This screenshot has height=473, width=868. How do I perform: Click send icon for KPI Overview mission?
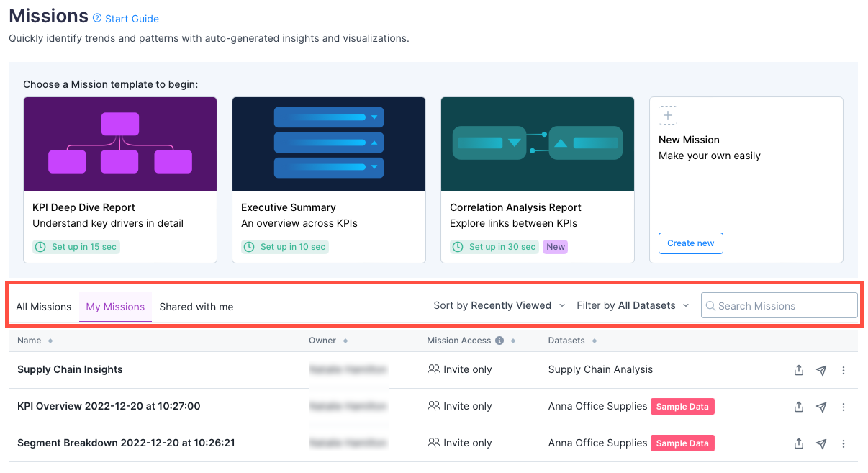click(x=821, y=407)
